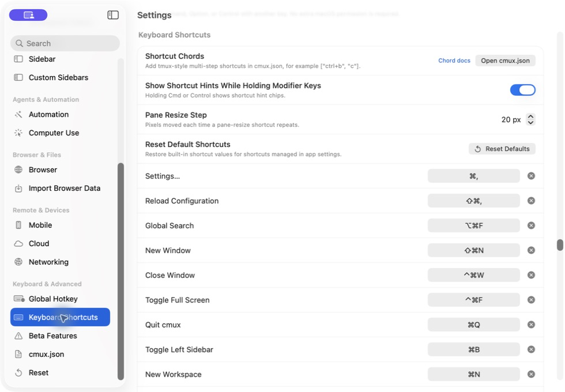Edit the Toggle Full Screen shortcut field

473,300
